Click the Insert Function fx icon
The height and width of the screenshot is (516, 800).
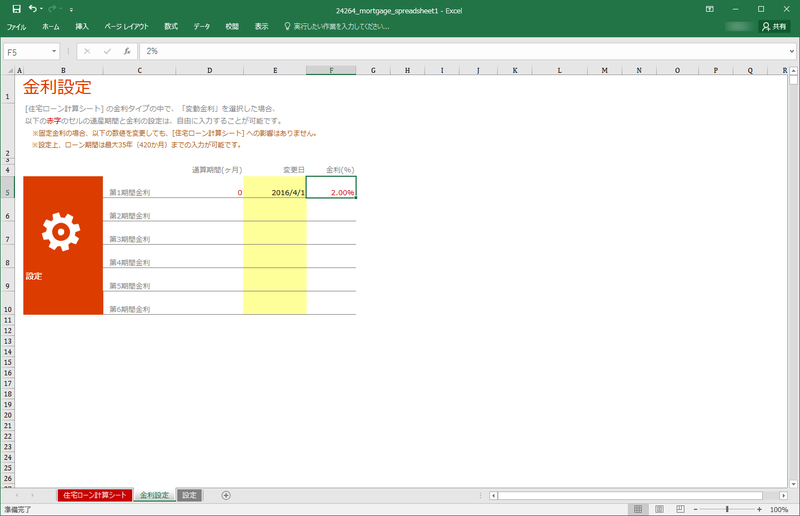click(x=127, y=50)
